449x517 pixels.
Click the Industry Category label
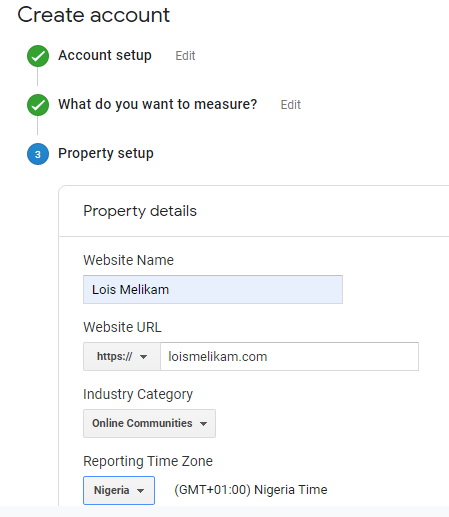pyautogui.click(x=138, y=394)
